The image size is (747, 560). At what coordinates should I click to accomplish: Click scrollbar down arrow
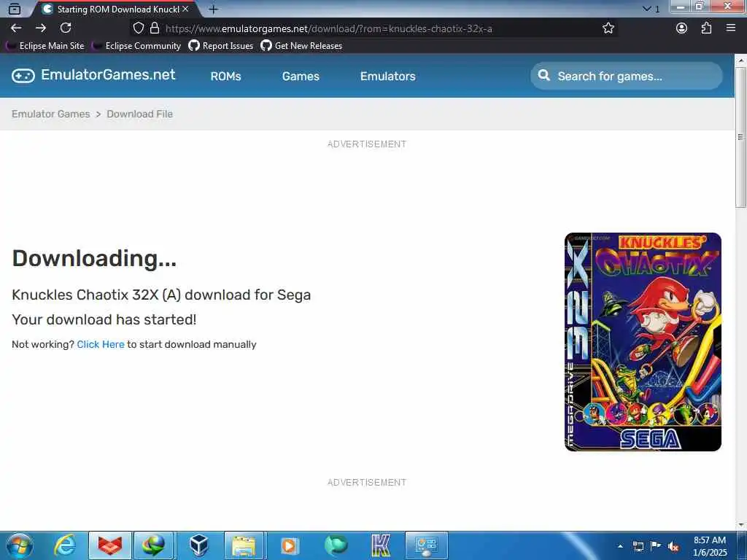[740, 525]
